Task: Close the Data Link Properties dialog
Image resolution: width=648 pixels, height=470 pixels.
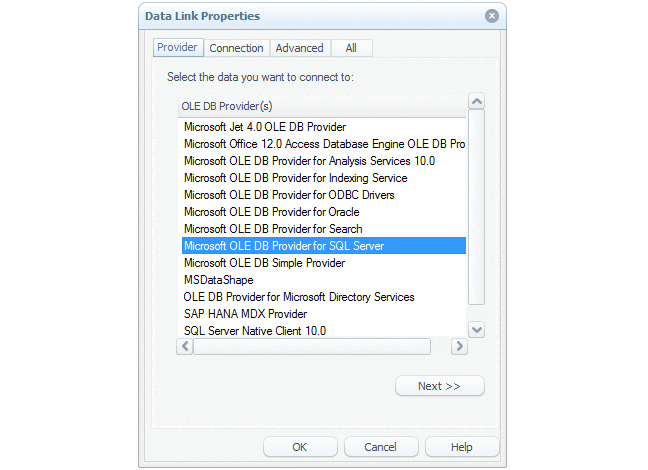Action: tap(492, 16)
